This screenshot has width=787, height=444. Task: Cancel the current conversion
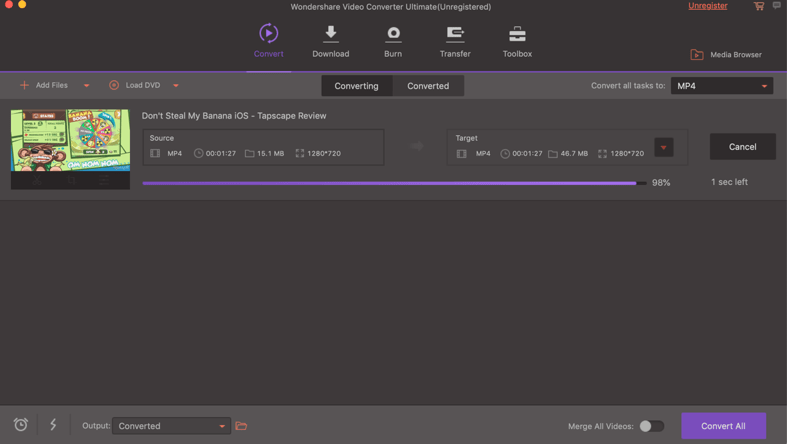[742, 146]
